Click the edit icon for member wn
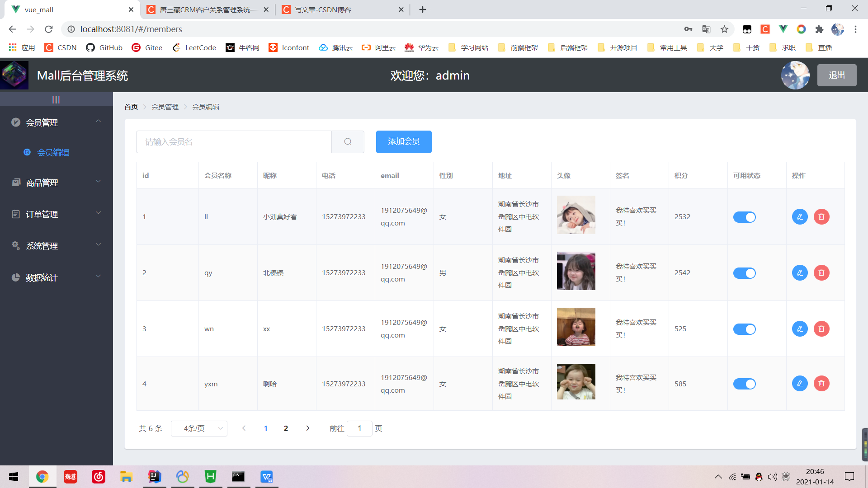 (799, 329)
